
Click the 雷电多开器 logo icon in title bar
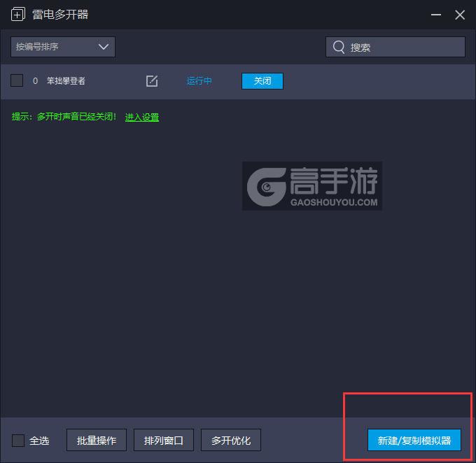(18, 14)
